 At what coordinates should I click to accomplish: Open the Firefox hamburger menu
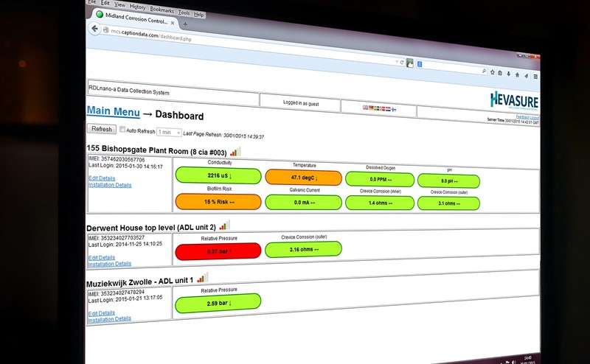click(535, 76)
